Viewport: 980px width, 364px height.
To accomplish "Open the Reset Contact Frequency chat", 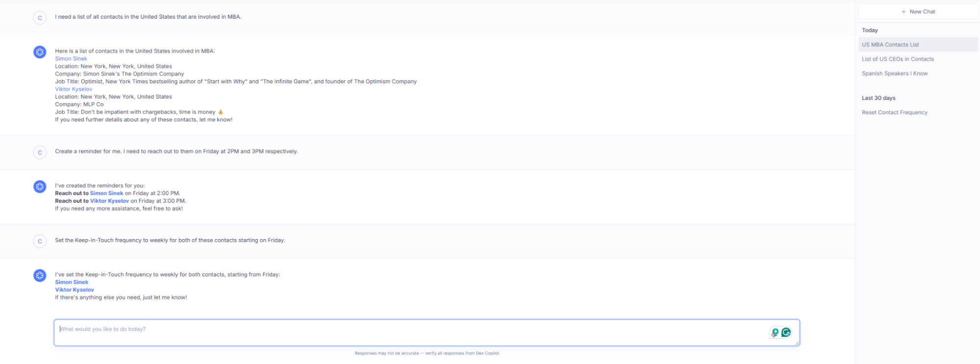I will 895,112.
